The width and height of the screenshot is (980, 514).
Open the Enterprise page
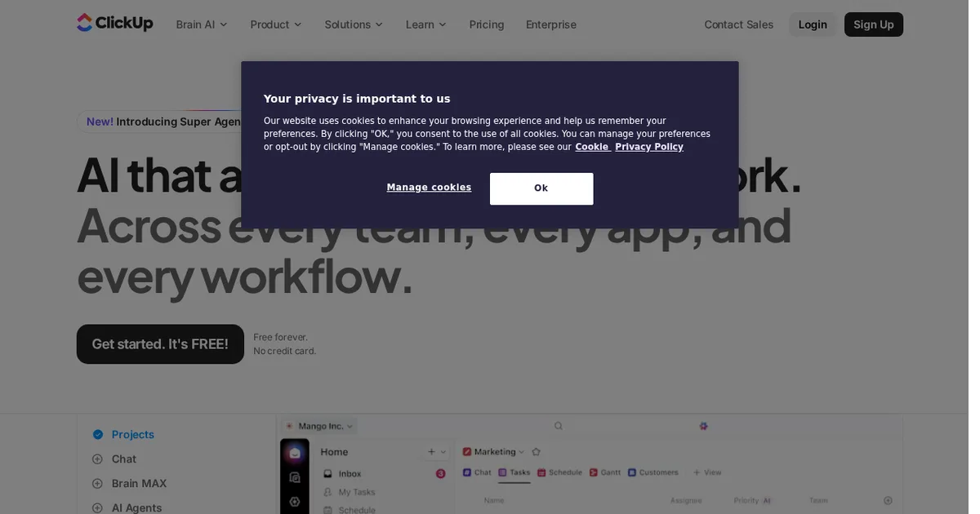pos(551,24)
